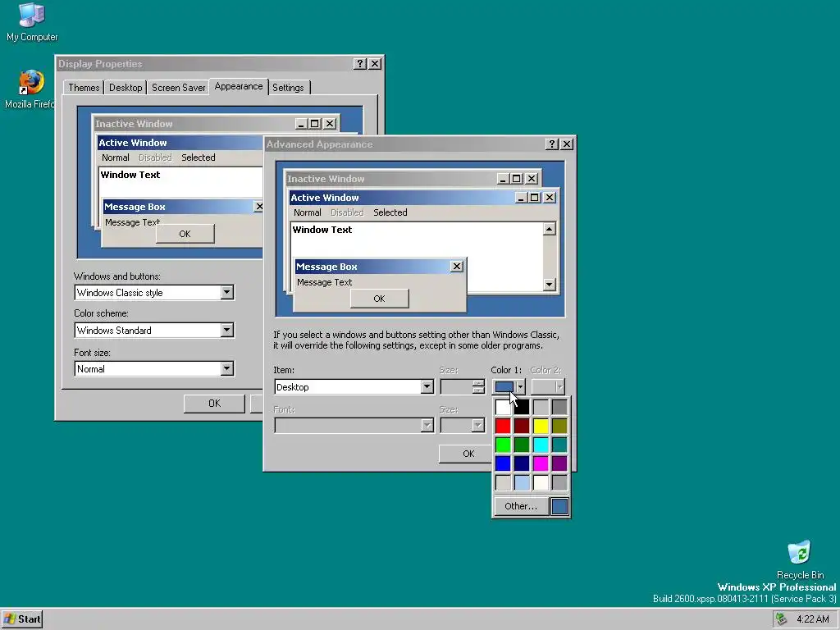
Task: Switch to the Themes tab
Action: (x=84, y=87)
